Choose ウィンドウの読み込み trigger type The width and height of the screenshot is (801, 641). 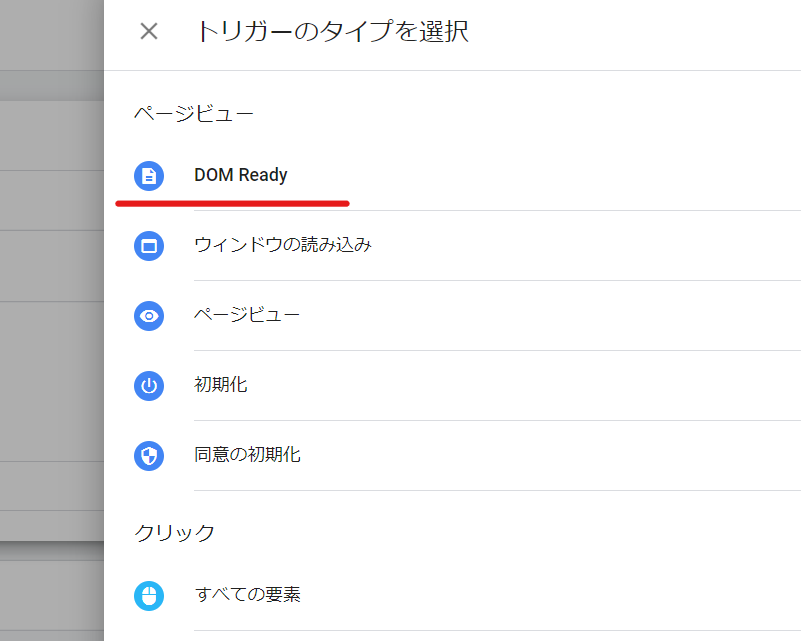pyautogui.click(x=283, y=245)
